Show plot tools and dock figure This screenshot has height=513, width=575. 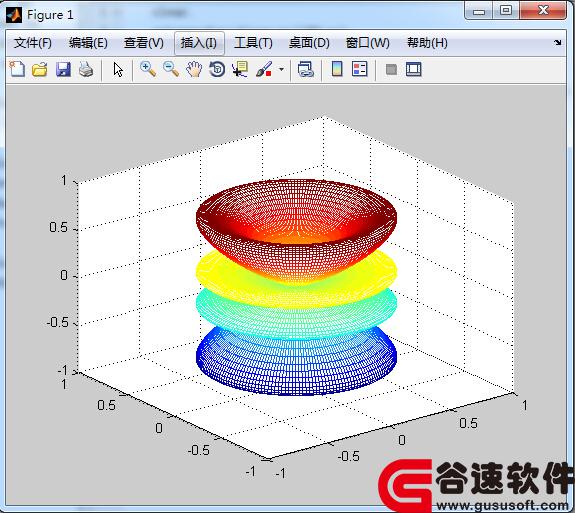coord(414,69)
